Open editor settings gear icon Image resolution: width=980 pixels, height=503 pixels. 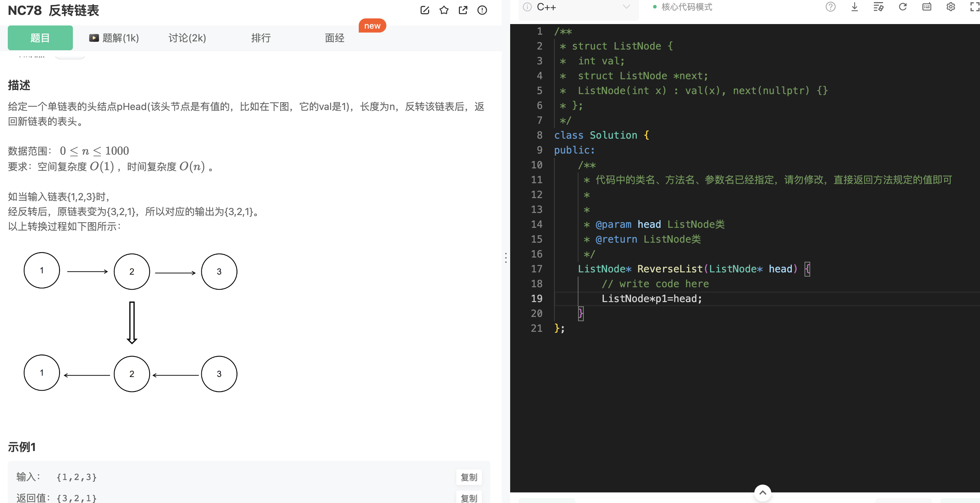[x=950, y=7]
